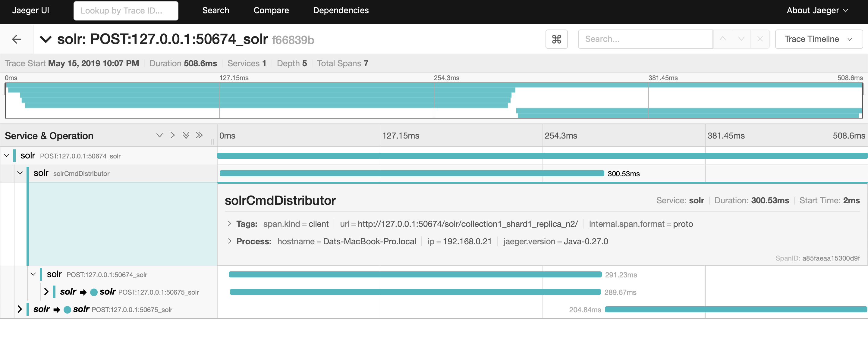The width and height of the screenshot is (868, 347).
Task: Expand one level with single down chevron
Action: tap(159, 136)
